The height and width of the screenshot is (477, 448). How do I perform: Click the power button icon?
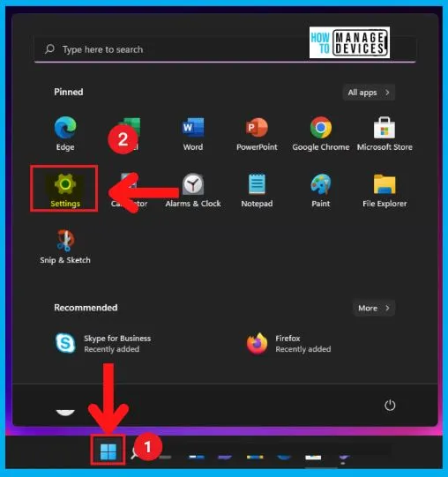tap(390, 406)
